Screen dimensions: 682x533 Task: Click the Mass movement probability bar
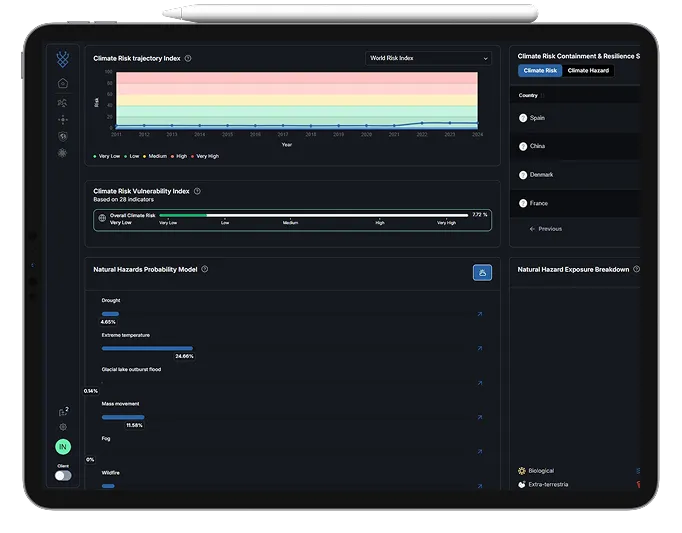click(123, 417)
